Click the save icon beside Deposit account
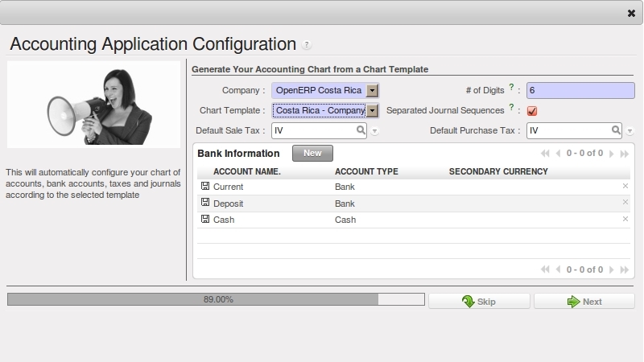This screenshot has height=362, width=644. tap(205, 204)
